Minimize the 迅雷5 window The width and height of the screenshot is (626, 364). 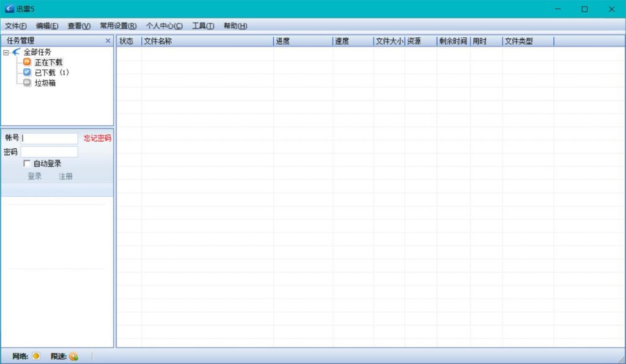coord(558,9)
